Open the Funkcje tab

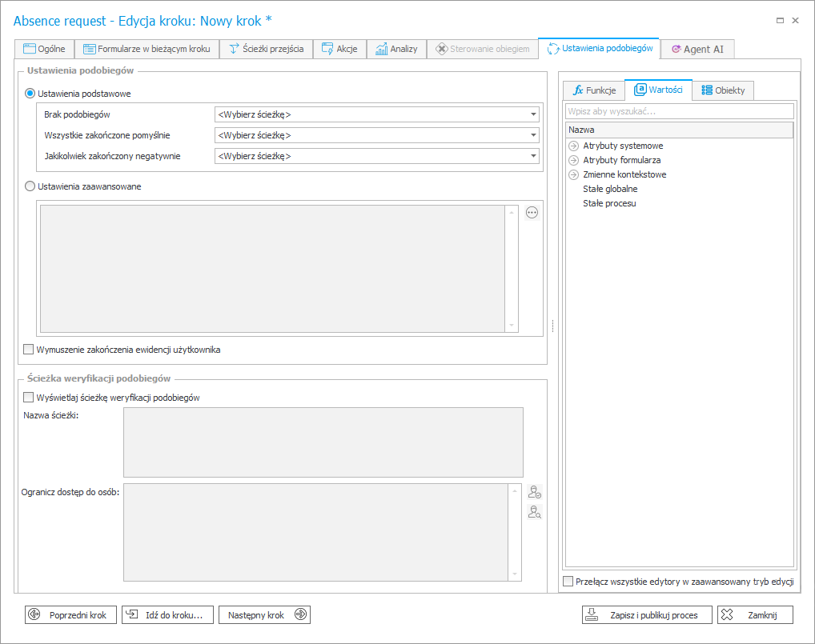594,90
